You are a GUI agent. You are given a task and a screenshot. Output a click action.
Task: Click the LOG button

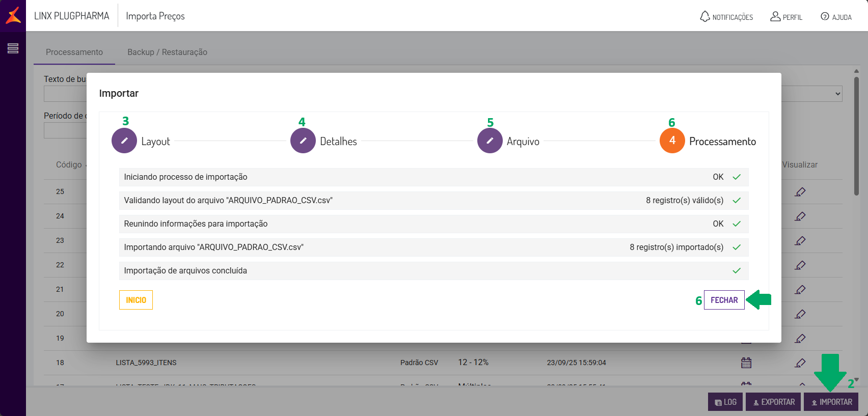(x=725, y=402)
